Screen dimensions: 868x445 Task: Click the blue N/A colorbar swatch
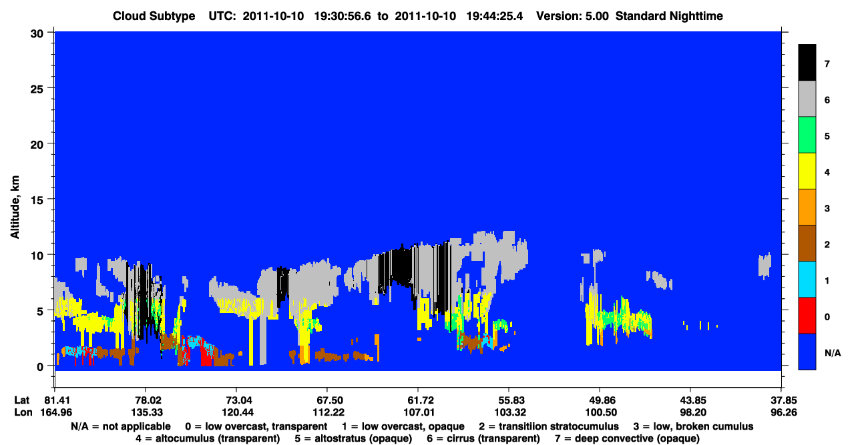807,351
